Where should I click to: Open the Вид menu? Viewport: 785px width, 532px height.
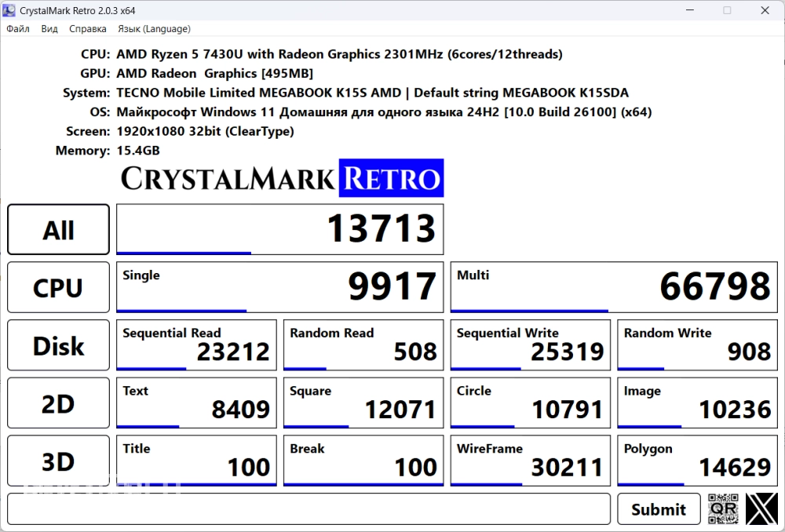[x=49, y=29]
